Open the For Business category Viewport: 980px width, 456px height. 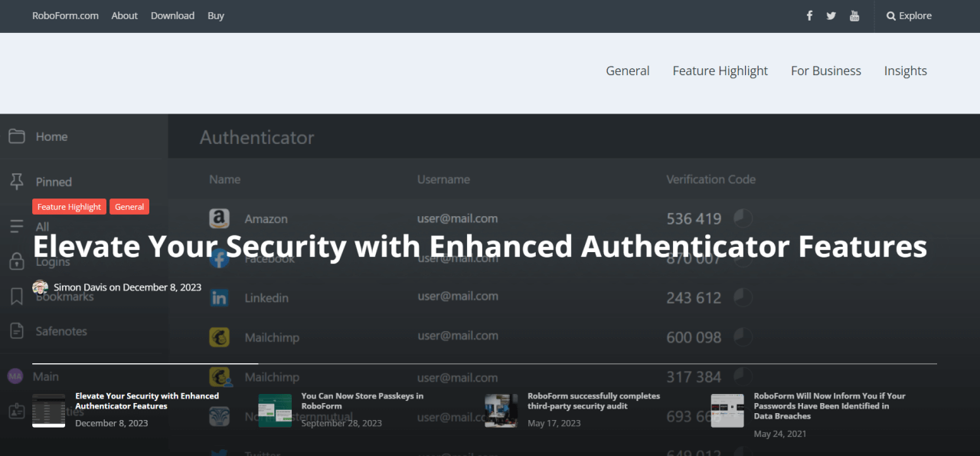[x=825, y=71]
